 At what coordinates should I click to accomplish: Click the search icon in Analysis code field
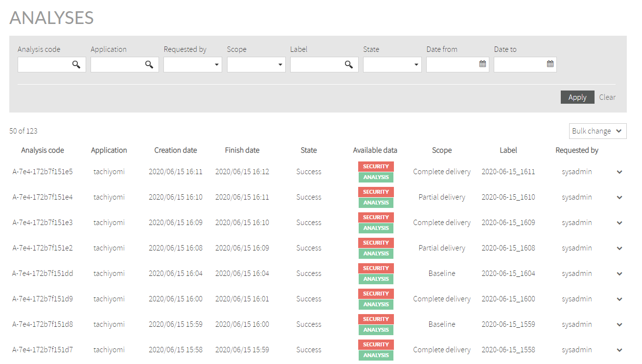tap(76, 64)
